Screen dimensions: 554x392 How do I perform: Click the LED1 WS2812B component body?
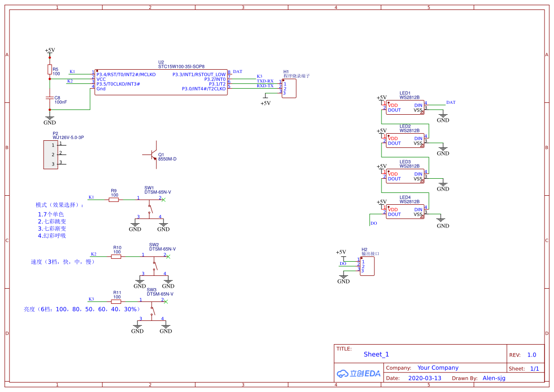pos(405,108)
